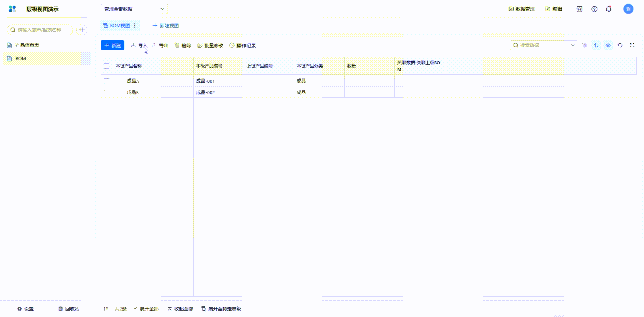Enter fullscreen table view
Image resolution: width=644 pixels, height=317 pixels.
tap(632, 45)
